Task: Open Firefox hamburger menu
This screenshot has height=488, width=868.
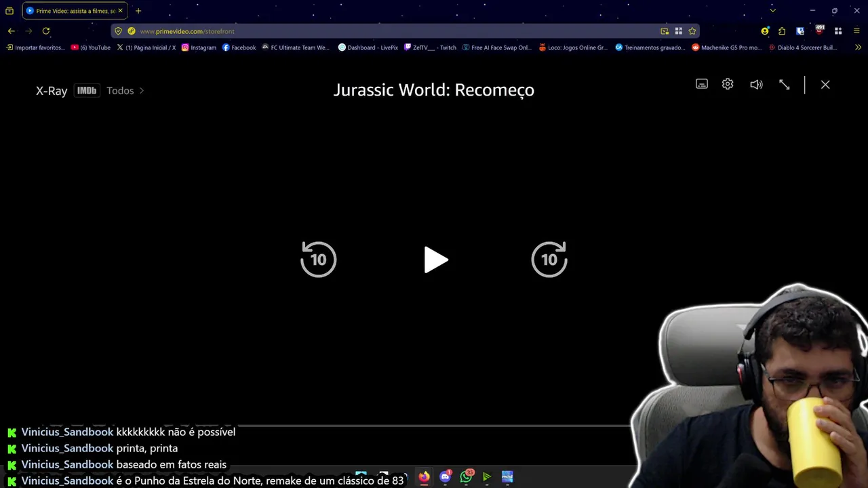Action: [856, 31]
